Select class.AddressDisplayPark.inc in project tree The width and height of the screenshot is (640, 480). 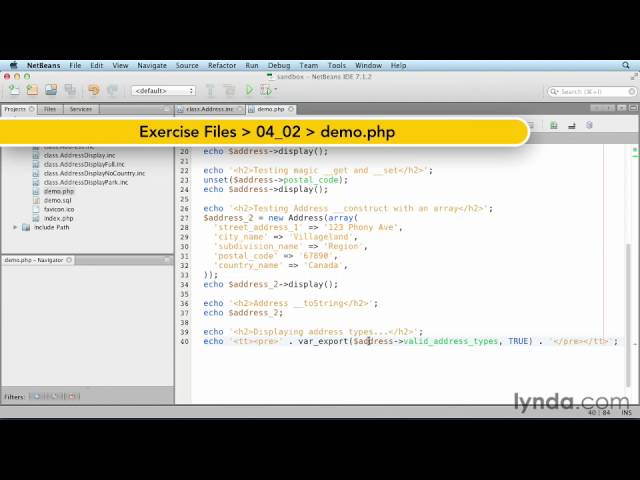86,182
